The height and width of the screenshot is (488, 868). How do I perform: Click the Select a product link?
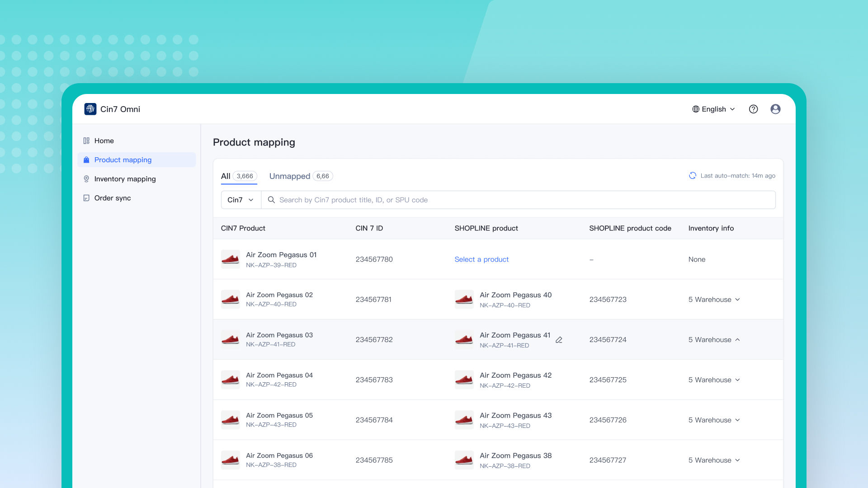click(481, 259)
